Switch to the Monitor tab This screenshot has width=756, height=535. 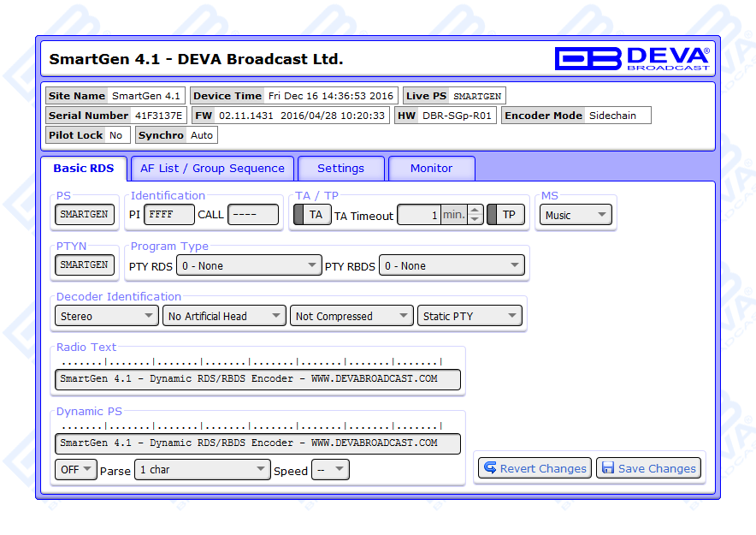[431, 169]
